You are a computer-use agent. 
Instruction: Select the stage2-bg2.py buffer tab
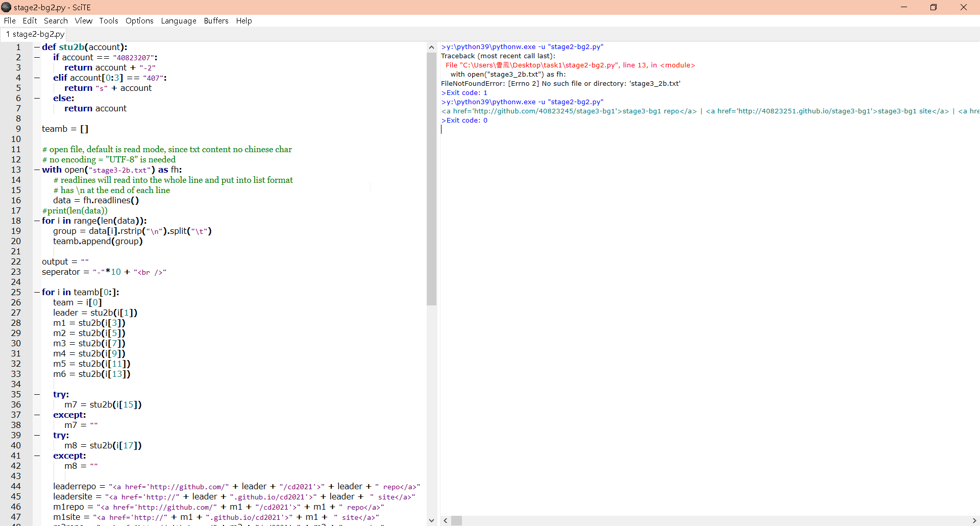[35, 34]
